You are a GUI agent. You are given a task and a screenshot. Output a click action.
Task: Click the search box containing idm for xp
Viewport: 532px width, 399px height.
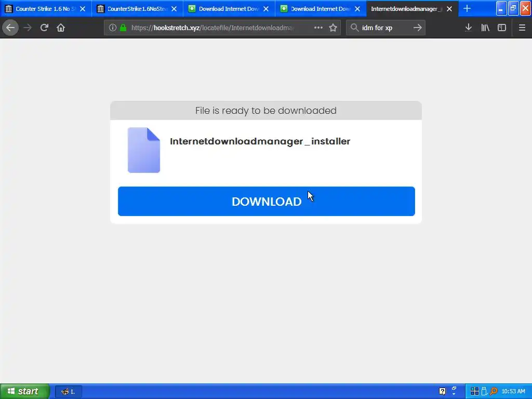[385, 28]
